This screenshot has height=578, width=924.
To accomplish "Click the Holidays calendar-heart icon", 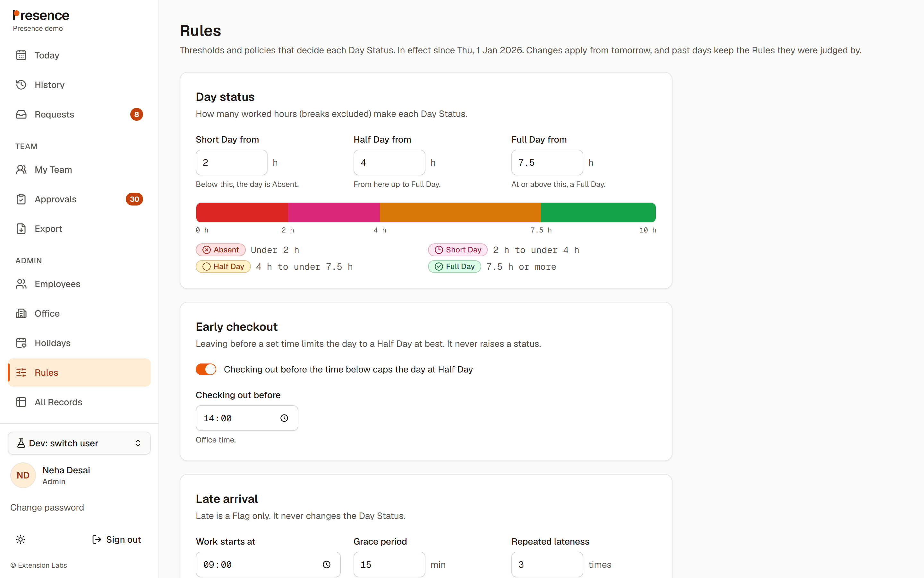I will [21, 343].
